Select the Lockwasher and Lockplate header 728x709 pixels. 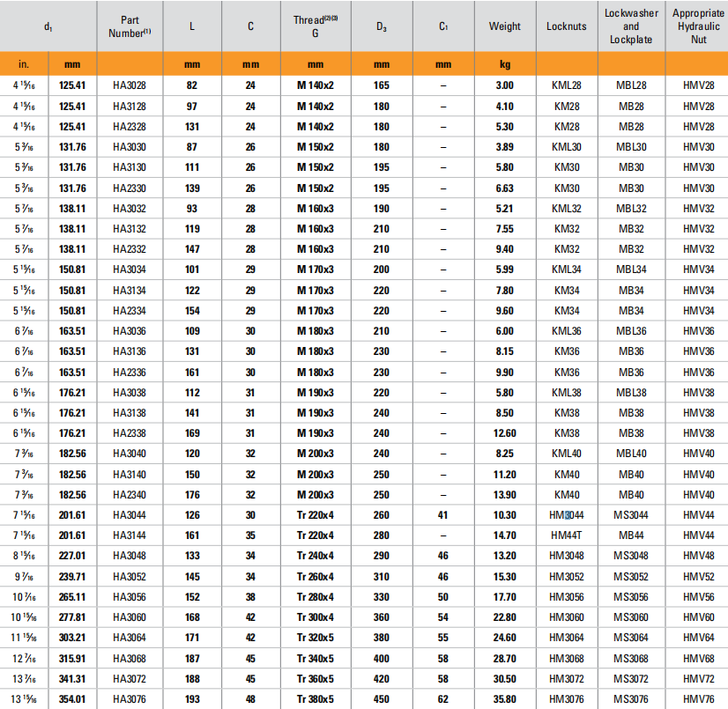pyautogui.click(x=631, y=26)
